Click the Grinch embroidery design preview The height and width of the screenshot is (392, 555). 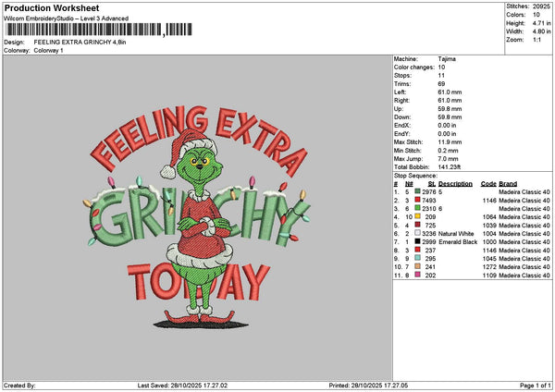click(197, 217)
